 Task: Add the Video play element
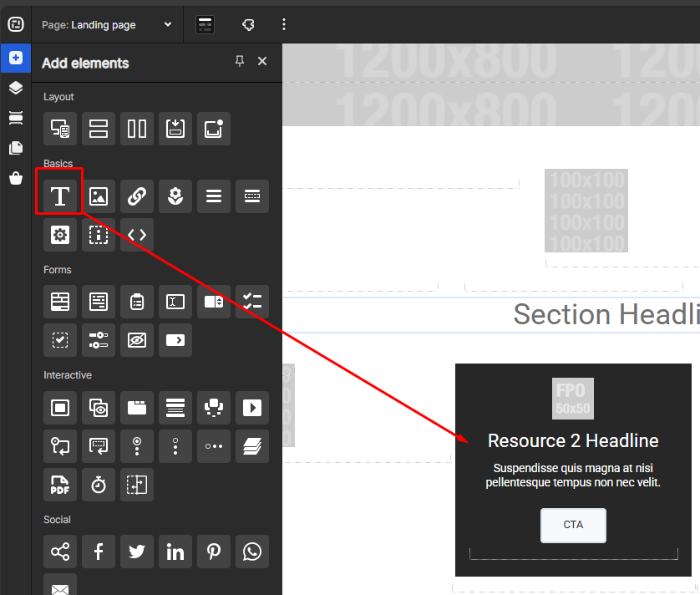(251, 407)
